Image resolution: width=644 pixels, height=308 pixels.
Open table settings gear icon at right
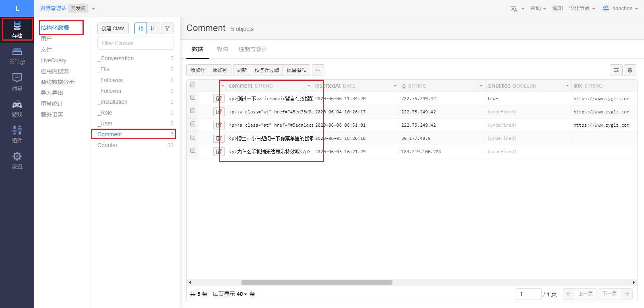click(630, 70)
